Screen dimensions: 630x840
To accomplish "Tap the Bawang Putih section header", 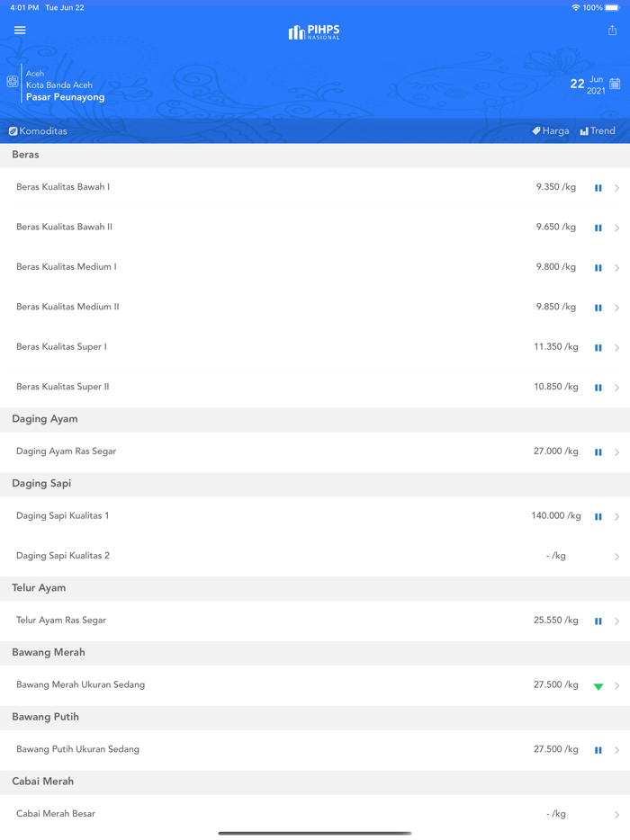I will (315, 718).
